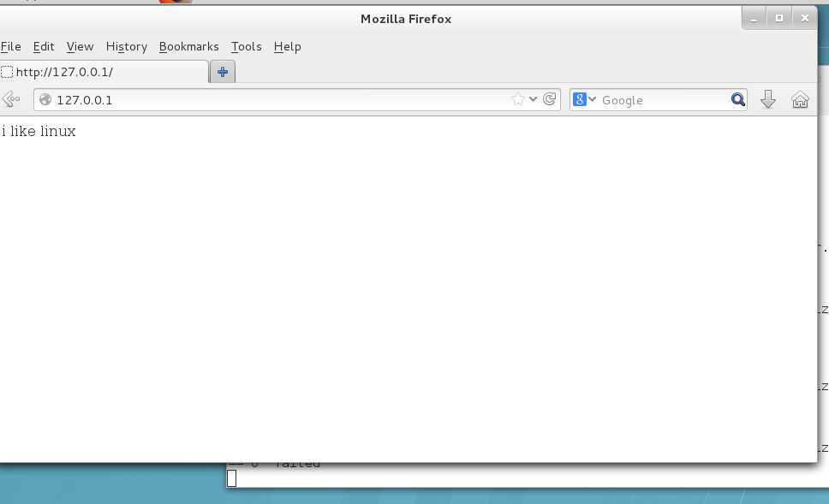Open the View menu
Image resolution: width=829 pixels, height=504 pixels.
pyautogui.click(x=80, y=47)
